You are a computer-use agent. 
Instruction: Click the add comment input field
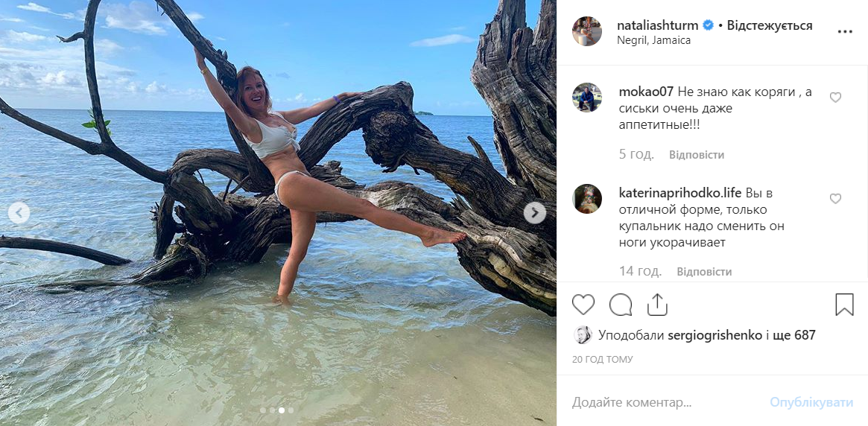click(665, 402)
